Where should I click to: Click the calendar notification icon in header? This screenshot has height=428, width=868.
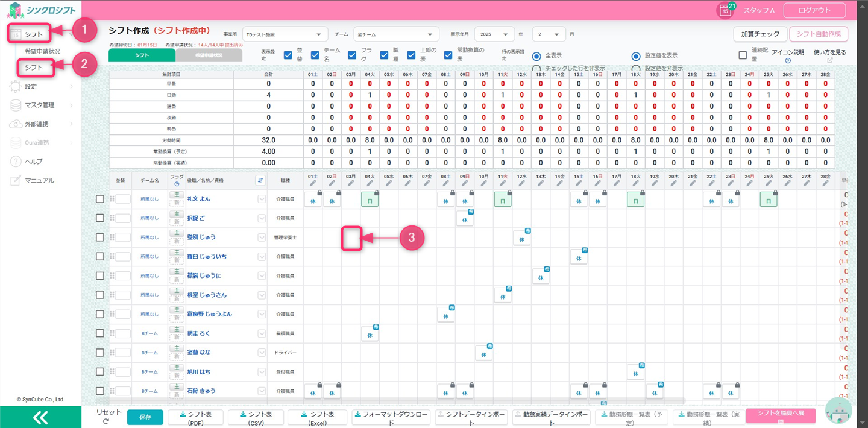point(725,10)
